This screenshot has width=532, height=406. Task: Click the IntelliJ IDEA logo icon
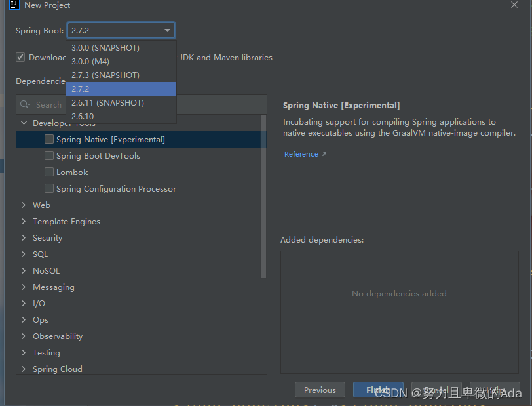coord(14,5)
